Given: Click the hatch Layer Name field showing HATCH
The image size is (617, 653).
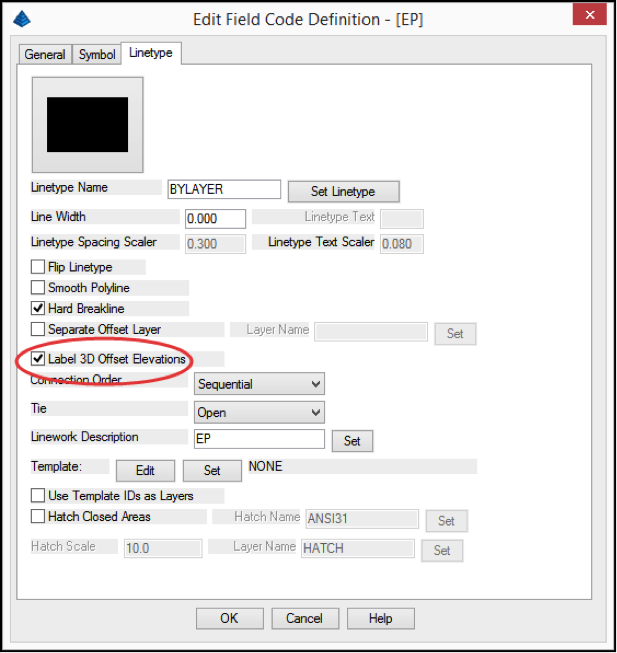Looking at the screenshot, I should [x=358, y=548].
